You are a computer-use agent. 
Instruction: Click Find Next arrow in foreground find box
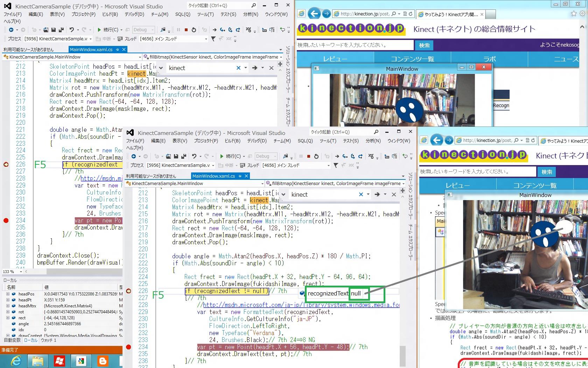[x=377, y=195]
